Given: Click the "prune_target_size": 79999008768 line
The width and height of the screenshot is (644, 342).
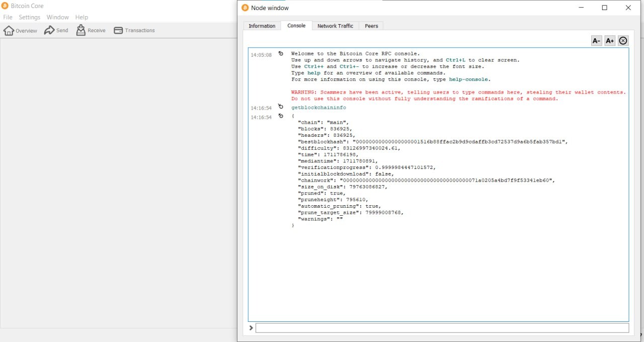Looking at the screenshot, I should [351, 213].
